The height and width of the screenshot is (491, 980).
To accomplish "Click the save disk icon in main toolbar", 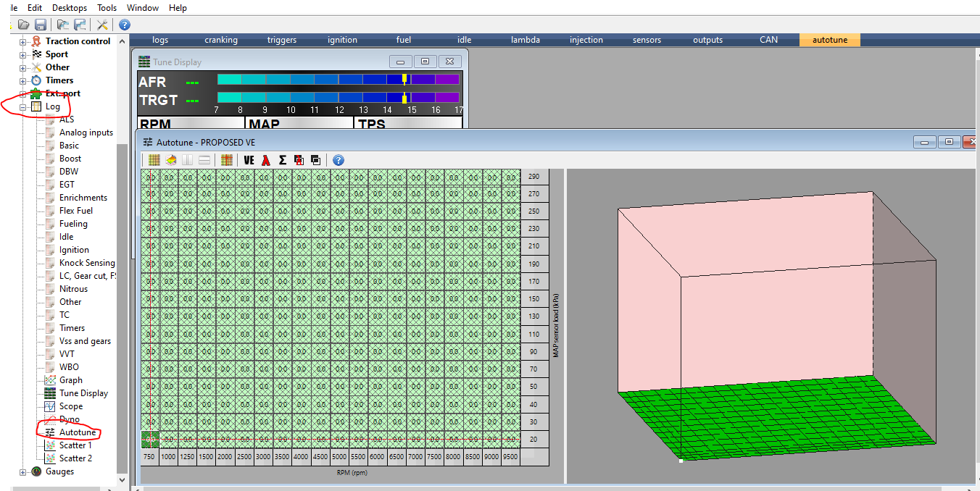I will click(x=41, y=25).
